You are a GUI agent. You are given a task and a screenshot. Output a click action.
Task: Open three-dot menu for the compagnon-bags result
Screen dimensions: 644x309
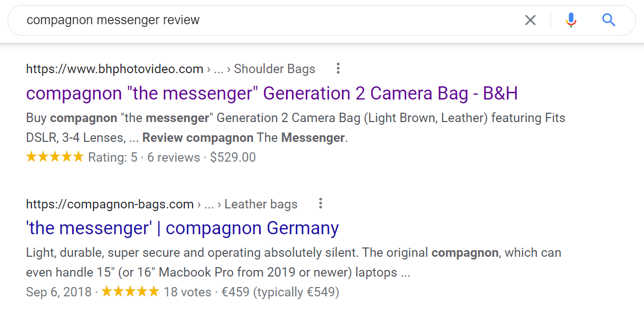321,203
